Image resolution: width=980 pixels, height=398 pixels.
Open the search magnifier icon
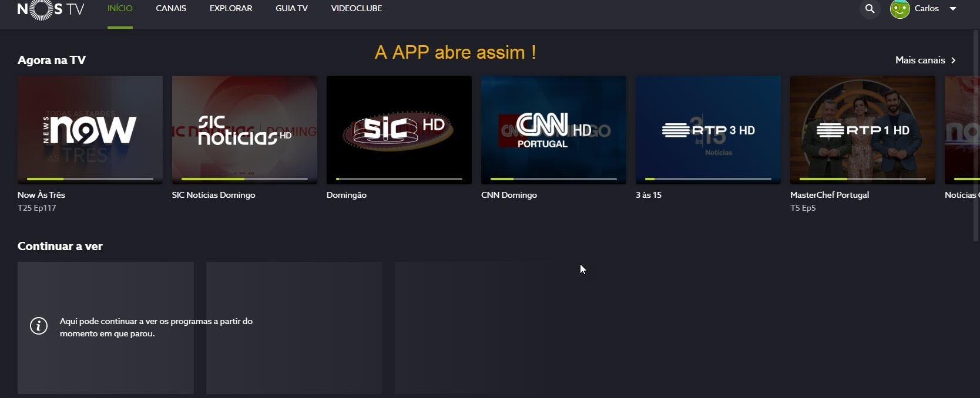[x=870, y=9]
